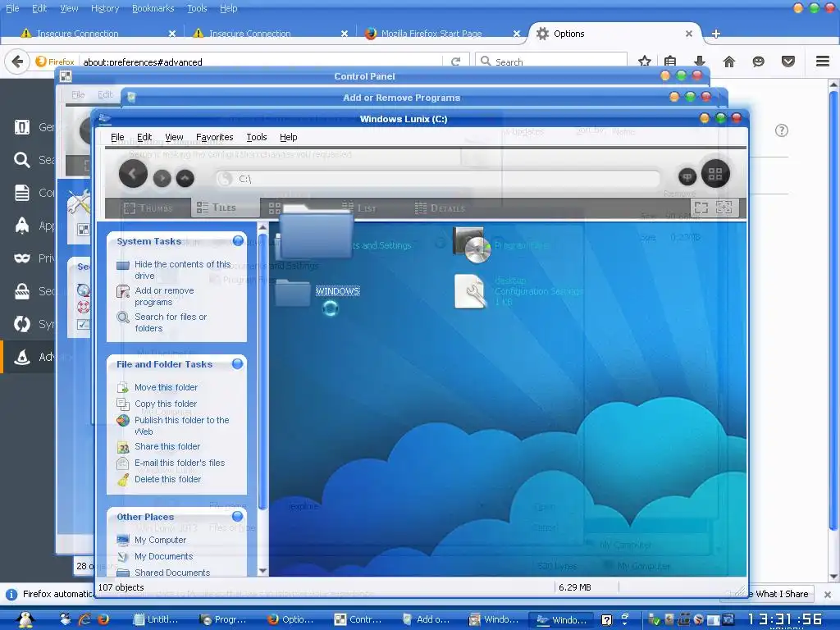Click Add or remove programs task link
Screen dimensions: 840x630
point(164,296)
